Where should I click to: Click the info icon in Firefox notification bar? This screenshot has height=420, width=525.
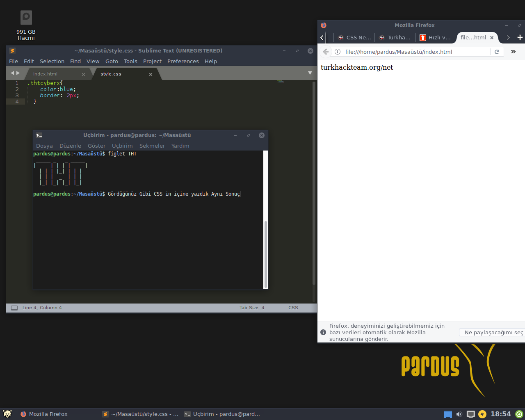pyautogui.click(x=323, y=332)
